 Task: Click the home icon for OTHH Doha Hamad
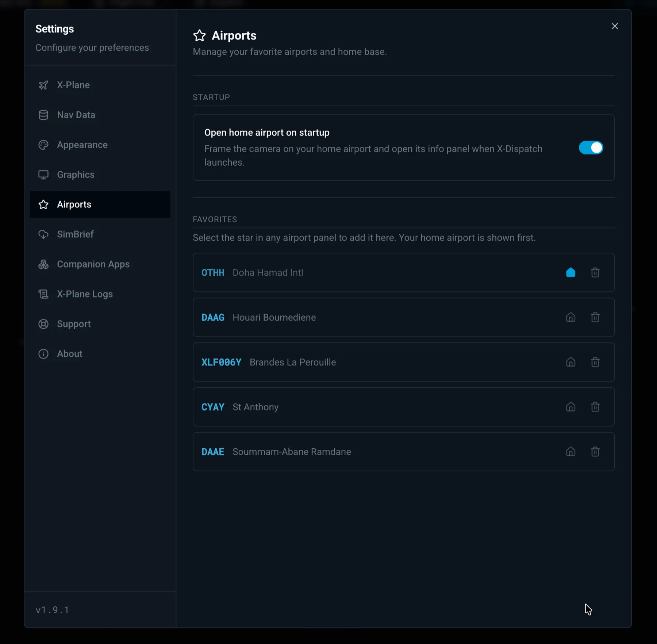(570, 273)
